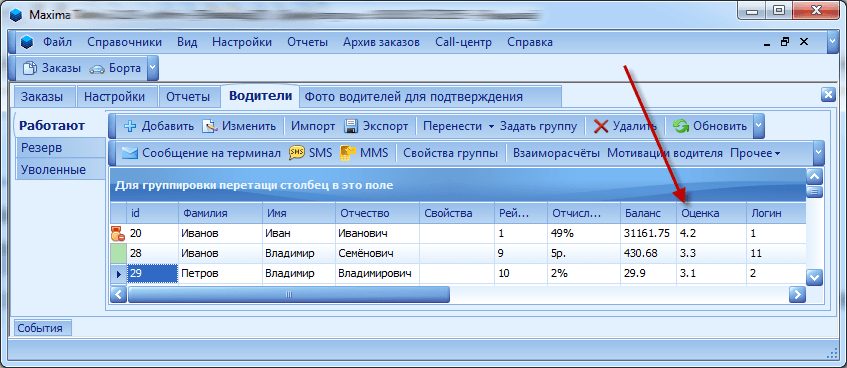This screenshot has width=847, height=368.
Task: Sort by the Фамилия column header
Action: tap(220, 213)
